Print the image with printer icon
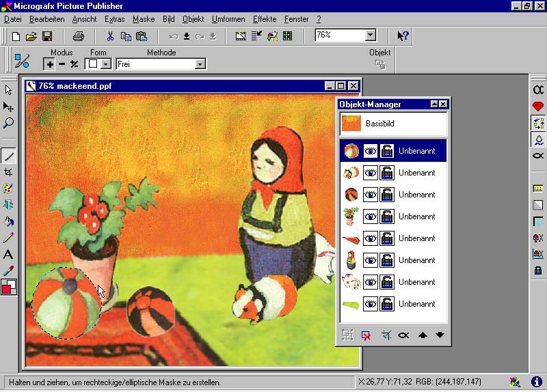This screenshot has width=547, height=392. [79, 36]
